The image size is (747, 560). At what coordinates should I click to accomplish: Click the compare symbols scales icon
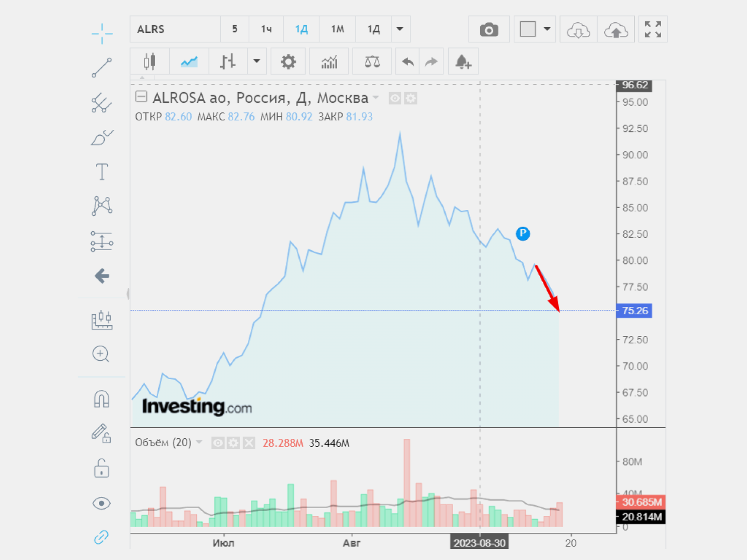tap(372, 62)
